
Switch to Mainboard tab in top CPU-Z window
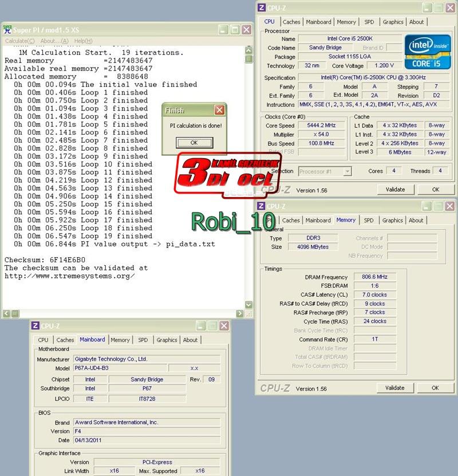[x=318, y=22]
